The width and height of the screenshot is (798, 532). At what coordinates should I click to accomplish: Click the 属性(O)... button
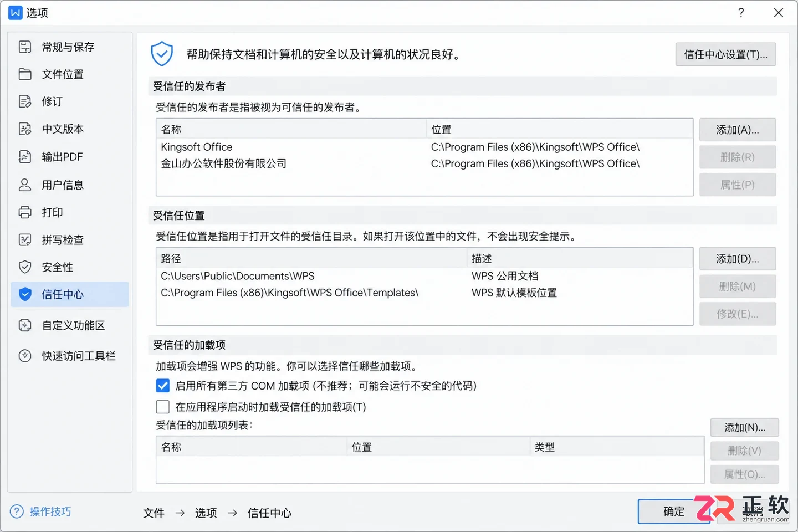744,474
